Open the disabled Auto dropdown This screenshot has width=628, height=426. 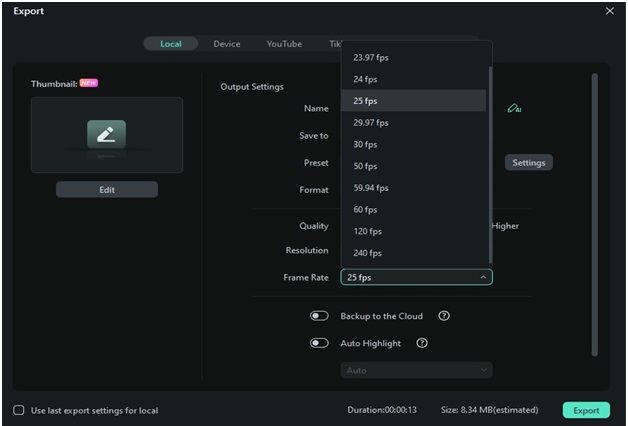tap(416, 370)
